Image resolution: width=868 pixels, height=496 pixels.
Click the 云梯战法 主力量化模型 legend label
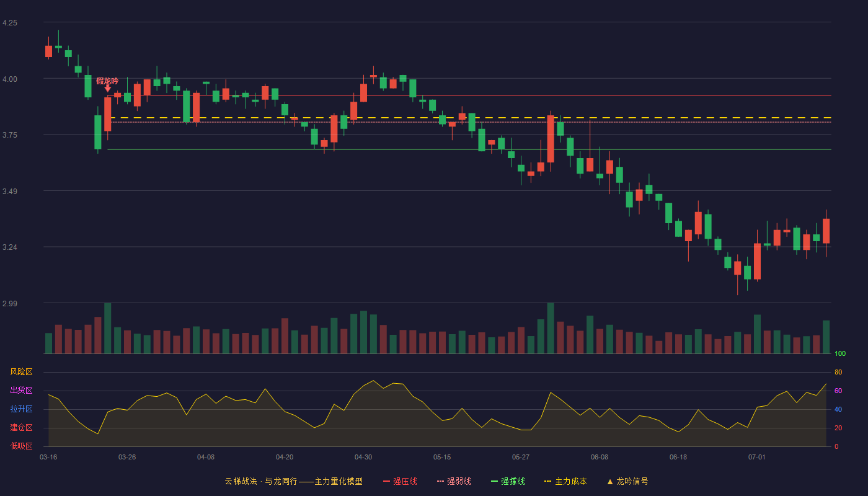point(293,481)
